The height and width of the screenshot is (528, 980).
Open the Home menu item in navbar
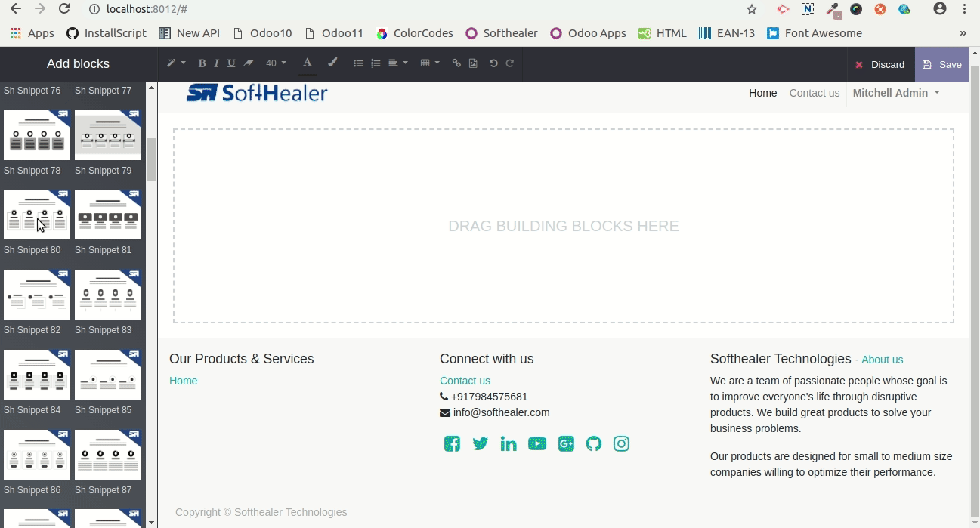pyautogui.click(x=762, y=93)
